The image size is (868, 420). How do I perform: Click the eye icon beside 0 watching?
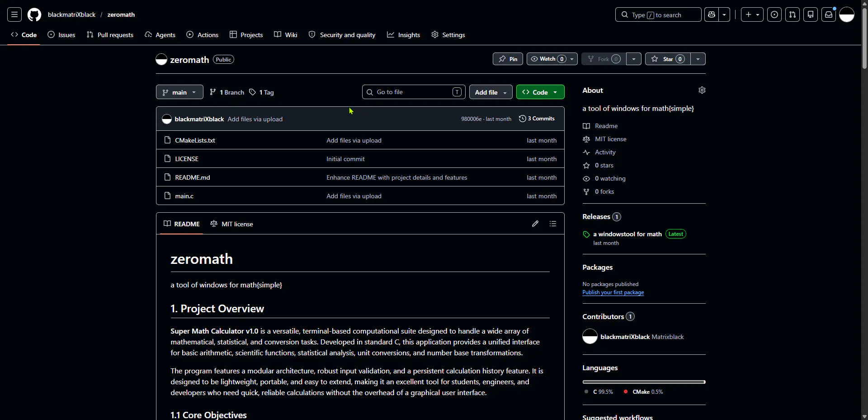click(x=586, y=178)
